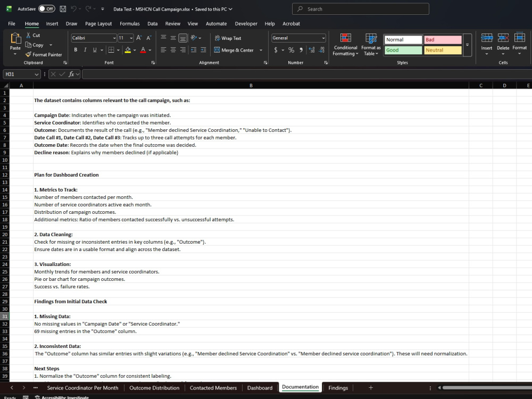Click the Decrease Indent icon

[194, 50]
